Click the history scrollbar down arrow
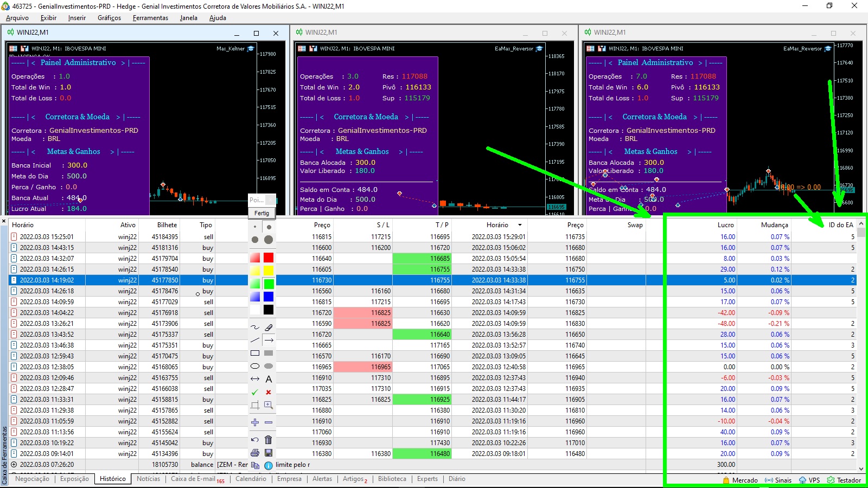 point(861,469)
